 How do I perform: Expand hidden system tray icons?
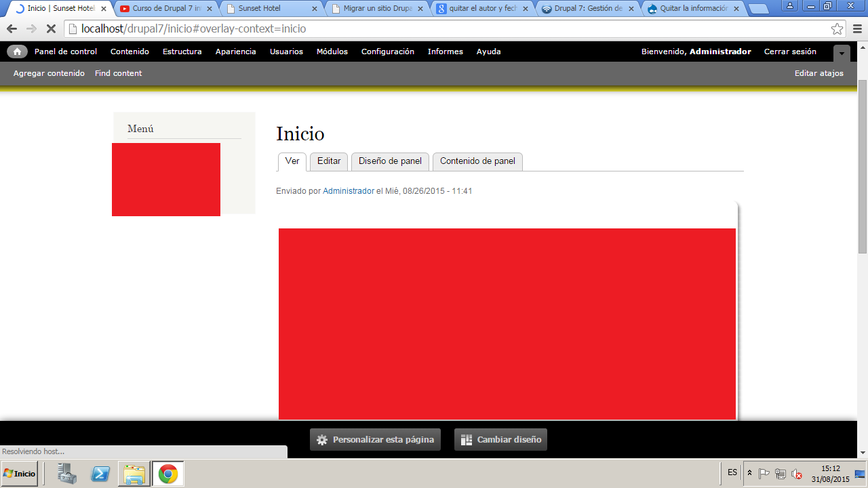click(x=749, y=473)
